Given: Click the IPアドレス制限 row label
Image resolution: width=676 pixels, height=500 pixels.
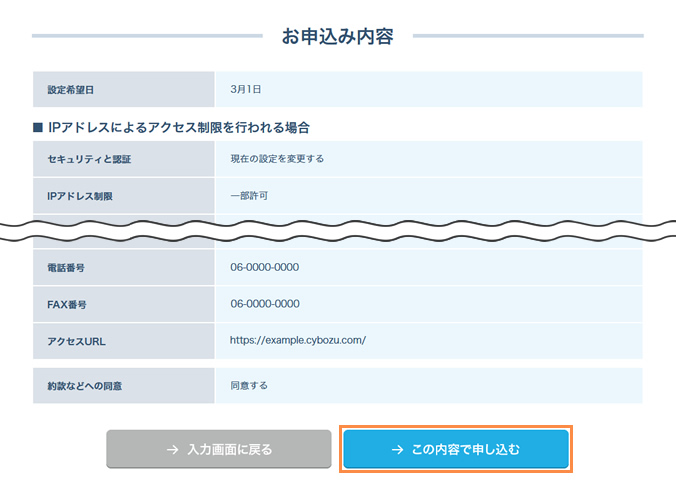Looking at the screenshot, I should (x=80, y=195).
